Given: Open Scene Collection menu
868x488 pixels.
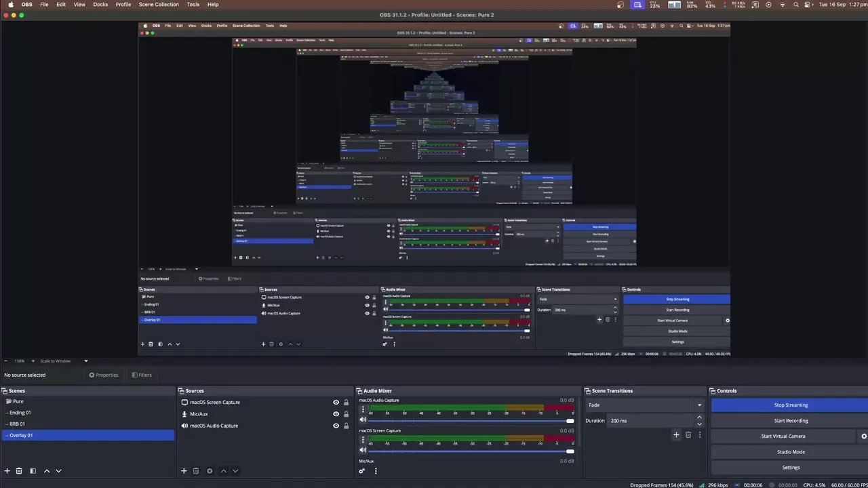Looking at the screenshot, I should [x=159, y=4].
